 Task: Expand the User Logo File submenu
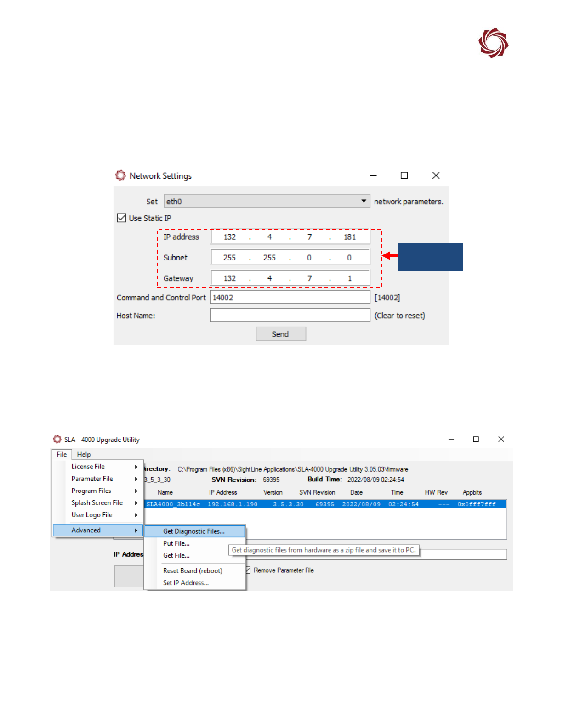tap(104, 515)
